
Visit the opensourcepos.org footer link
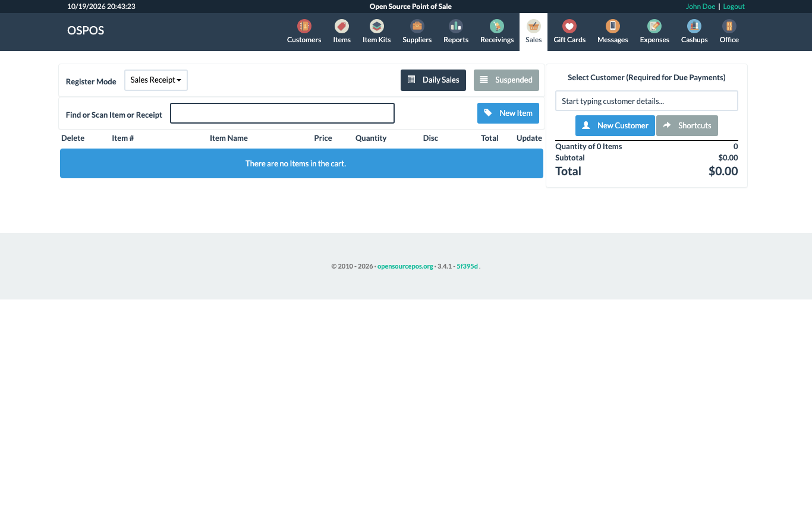click(405, 266)
